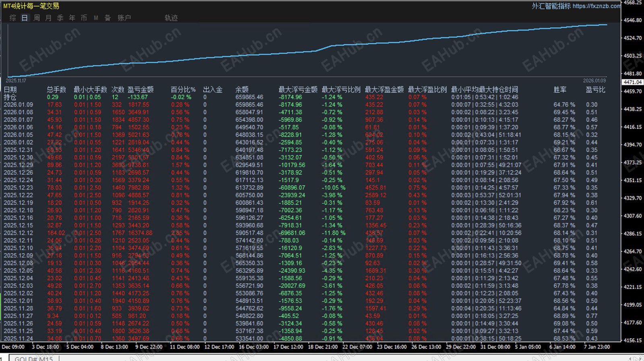The image size is (644, 361).
Task: Select the 2025.12.23 date row
Action: 19,188
